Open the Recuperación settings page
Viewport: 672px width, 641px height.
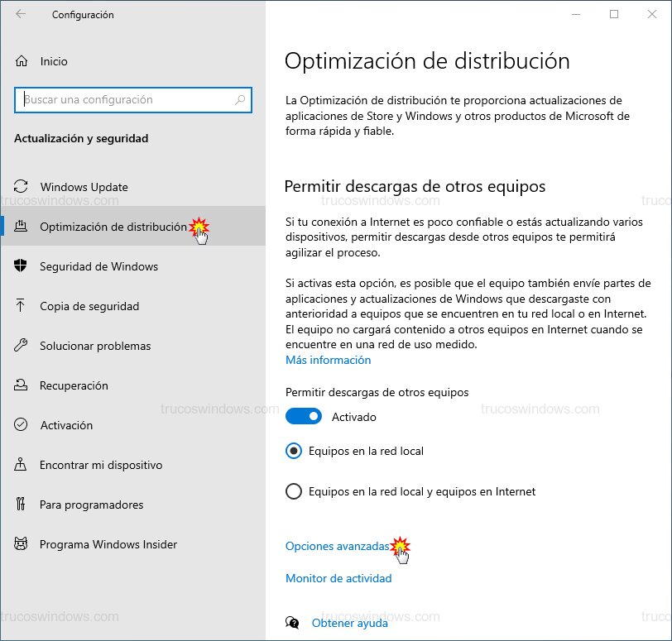(x=74, y=385)
